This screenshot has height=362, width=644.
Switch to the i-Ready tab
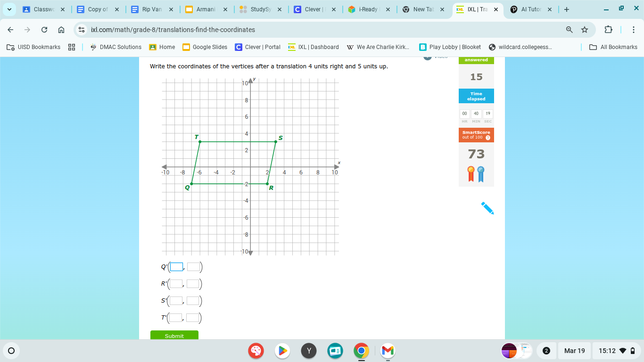point(369,8)
